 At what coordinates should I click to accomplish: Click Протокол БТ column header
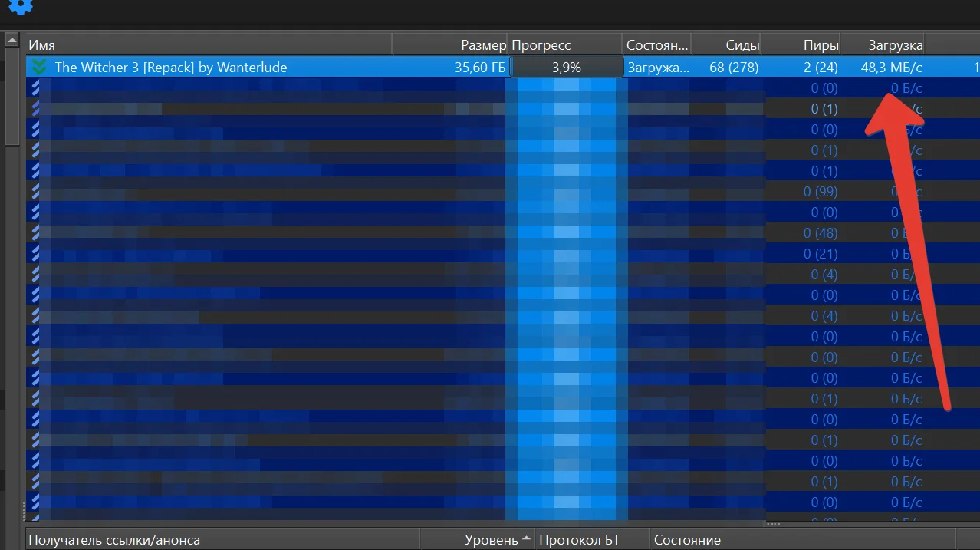[x=590, y=540]
